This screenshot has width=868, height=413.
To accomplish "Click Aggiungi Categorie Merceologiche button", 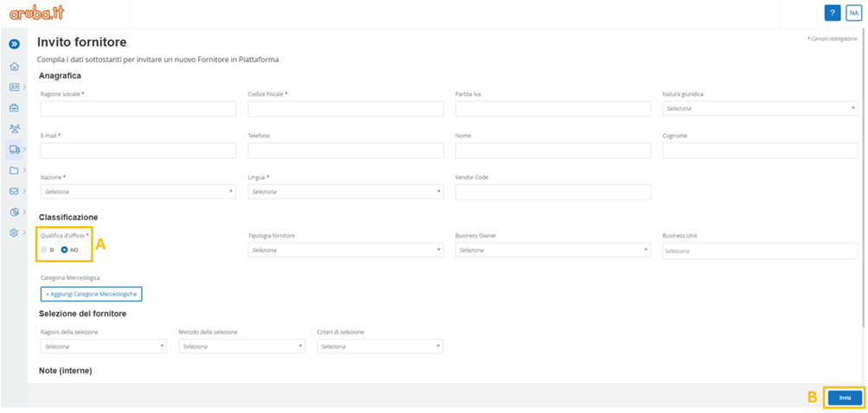I will click(90, 294).
